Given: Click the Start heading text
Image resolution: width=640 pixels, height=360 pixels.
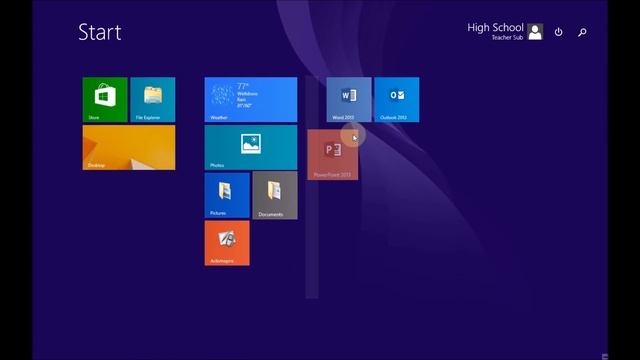Looking at the screenshot, I should point(100,32).
